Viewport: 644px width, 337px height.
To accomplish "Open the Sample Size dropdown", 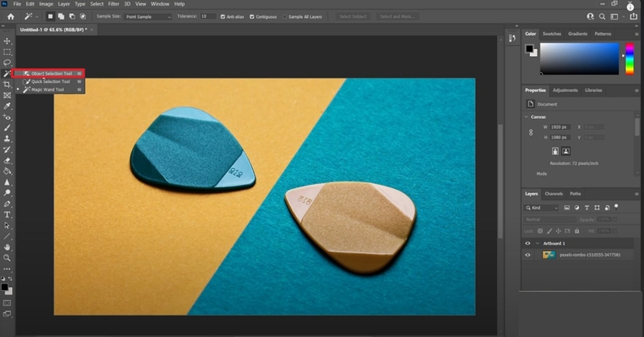I will 148,17.
